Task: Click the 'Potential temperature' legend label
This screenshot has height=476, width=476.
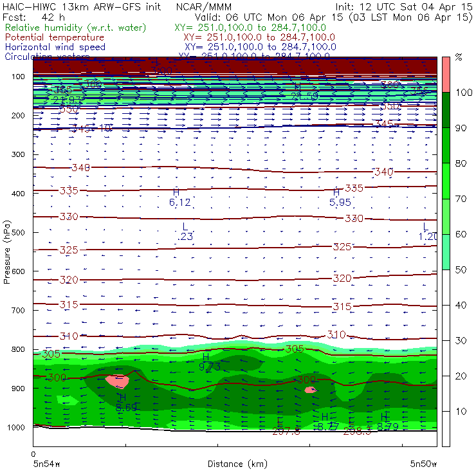Action: click(55, 37)
